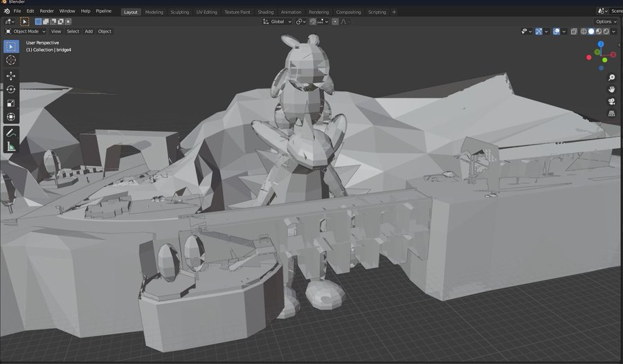Pick the Scale tool
This screenshot has height=364, width=623.
tap(11, 103)
